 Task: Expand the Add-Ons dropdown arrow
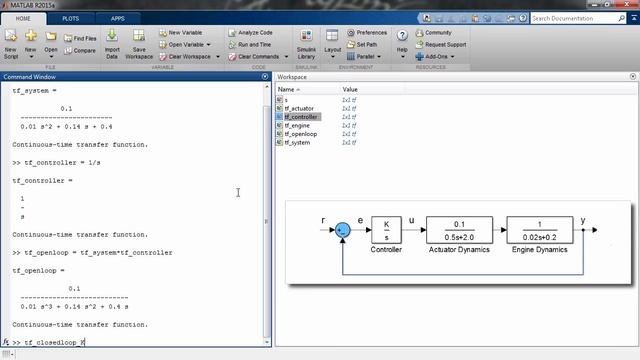coord(452,57)
